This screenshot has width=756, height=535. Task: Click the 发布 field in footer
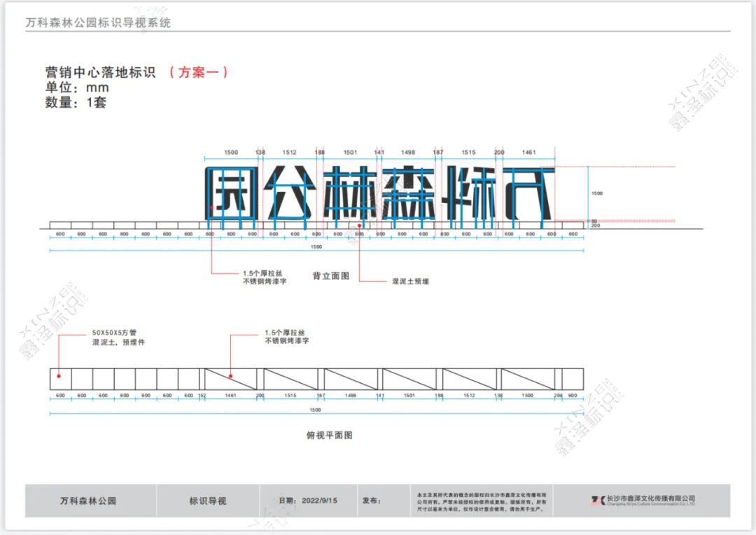pyautogui.click(x=372, y=501)
